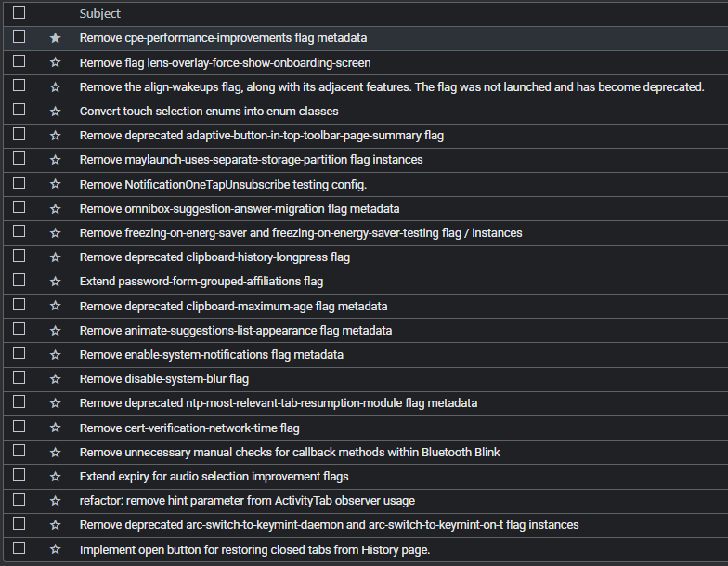Star the NotificationOneTapUnsubscribe testing config change
This screenshot has height=566, width=728.
tap(56, 184)
